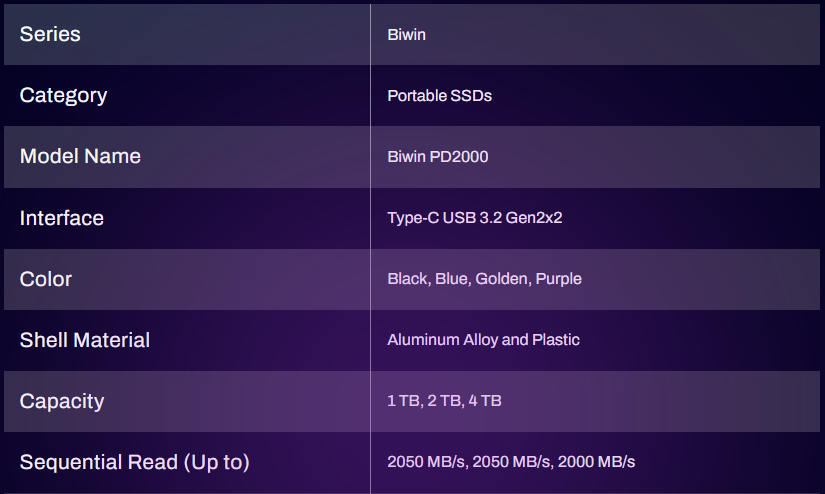Click the Interface row label
The height and width of the screenshot is (494, 825).
pyautogui.click(x=62, y=218)
